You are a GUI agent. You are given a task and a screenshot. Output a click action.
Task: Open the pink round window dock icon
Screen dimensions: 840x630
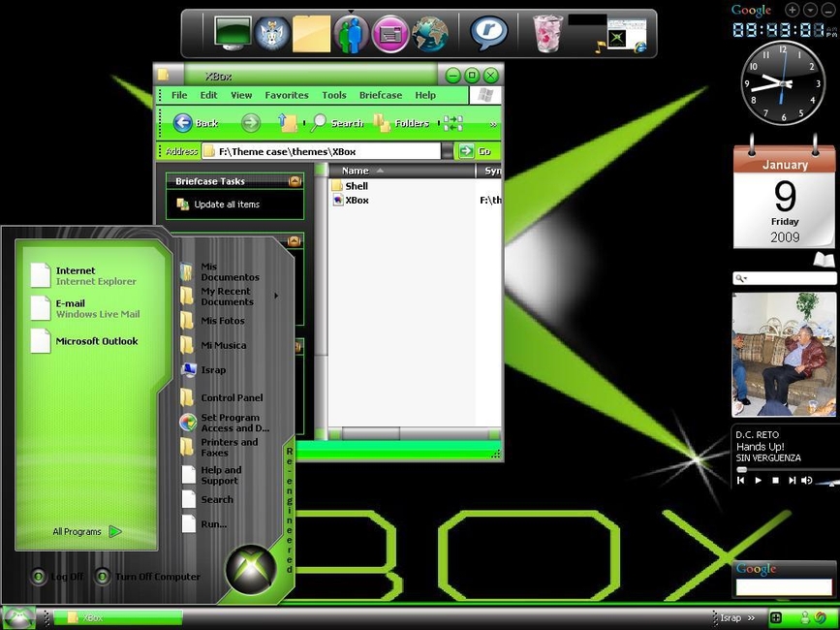pyautogui.click(x=390, y=34)
